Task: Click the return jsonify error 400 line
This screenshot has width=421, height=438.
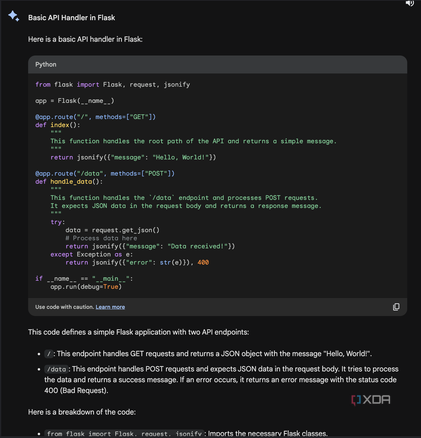Action: point(137,263)
